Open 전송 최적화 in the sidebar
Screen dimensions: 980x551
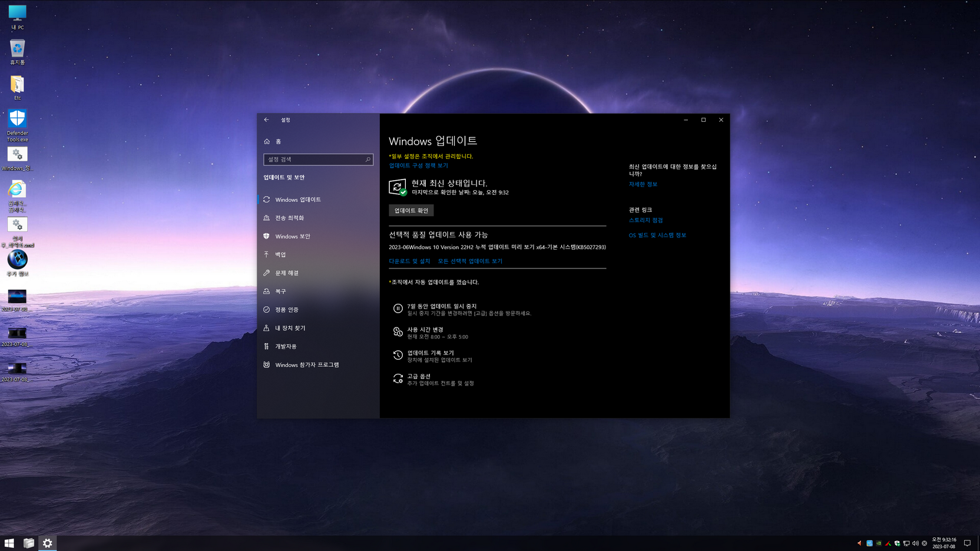point(318,218)
